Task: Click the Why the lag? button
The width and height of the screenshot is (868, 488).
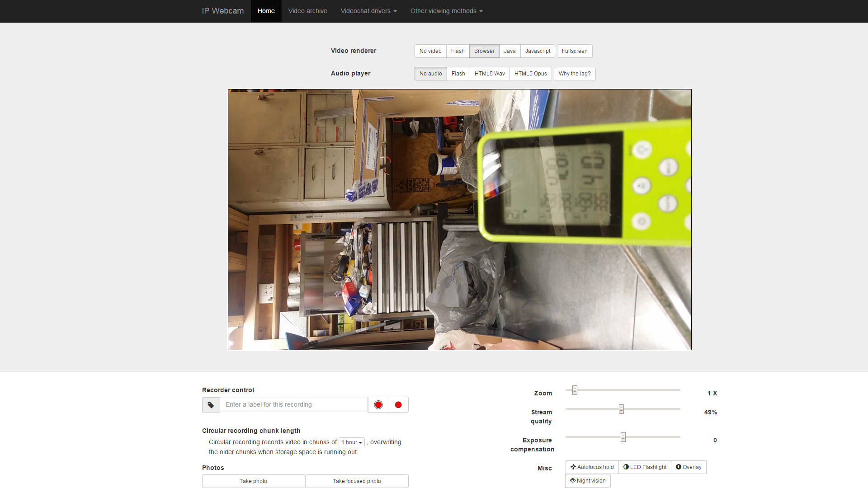Action: click(x=574, y=74)
